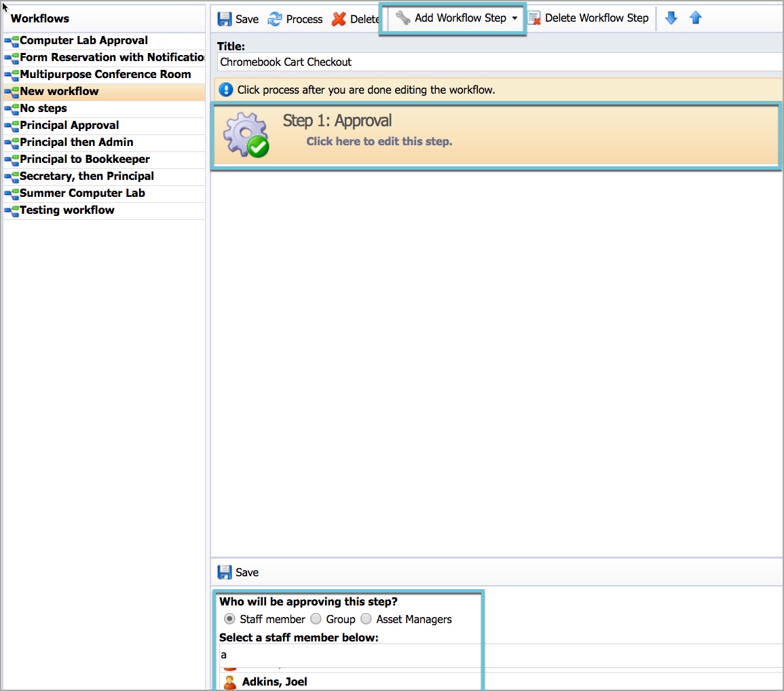Click the person icon beside Adkins, Joel
The width and height of the screenshot is (784, 691).
pos(230,682)
